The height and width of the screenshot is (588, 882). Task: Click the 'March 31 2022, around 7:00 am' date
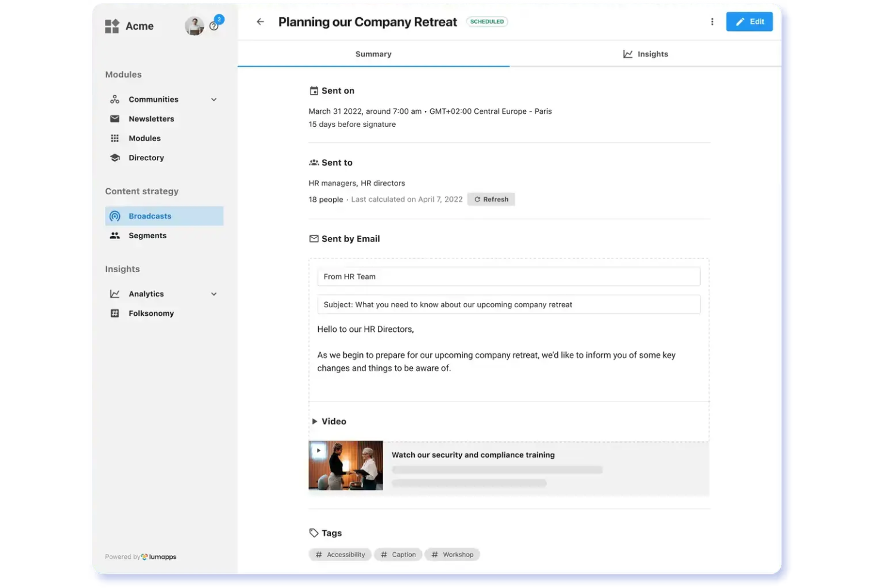pos(365,111)
